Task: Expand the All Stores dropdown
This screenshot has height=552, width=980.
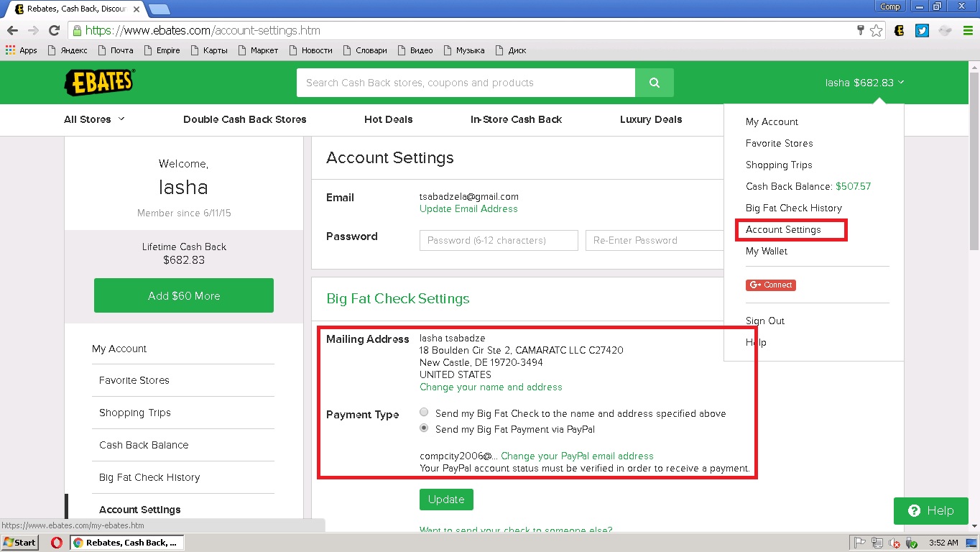Action: pyautogui.click(x=94, y=119)
